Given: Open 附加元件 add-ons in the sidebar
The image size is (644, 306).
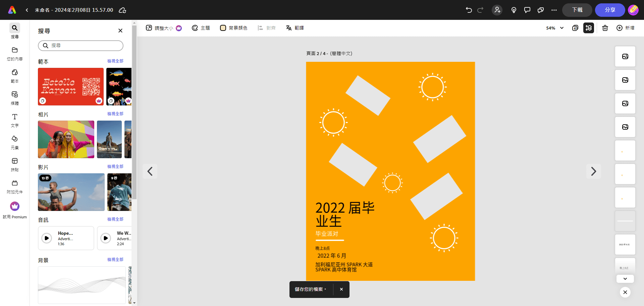Looking at the screenshot, I should (15, 187).
